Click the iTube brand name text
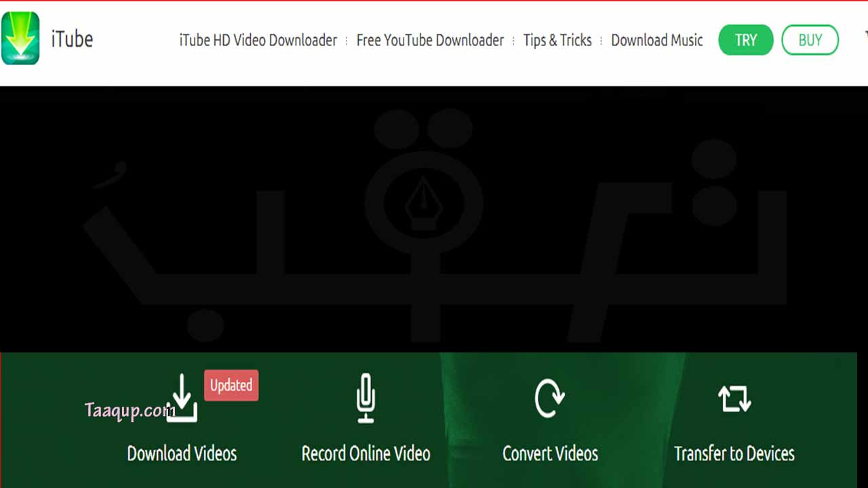The height and width of the screenshot is (488, 868). point(72,39)
